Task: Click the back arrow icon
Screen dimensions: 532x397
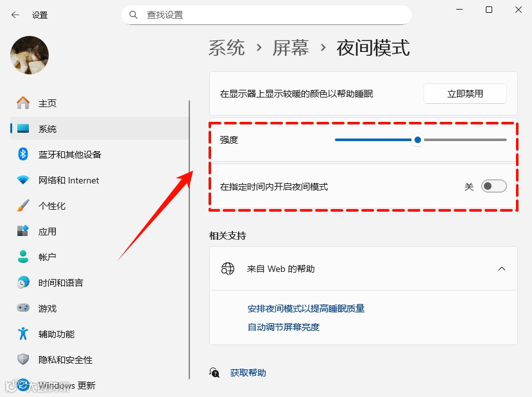Action: click(x=15, y=15)
